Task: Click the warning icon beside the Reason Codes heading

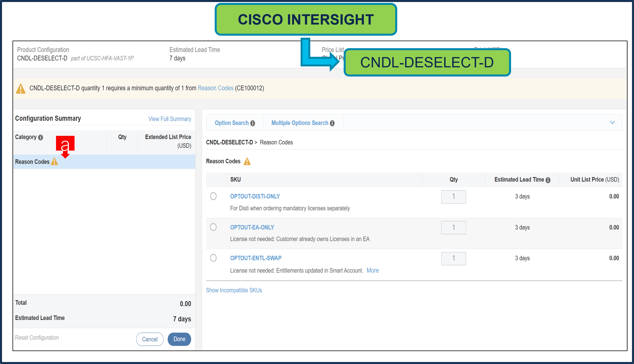Action: click(247, 161)
